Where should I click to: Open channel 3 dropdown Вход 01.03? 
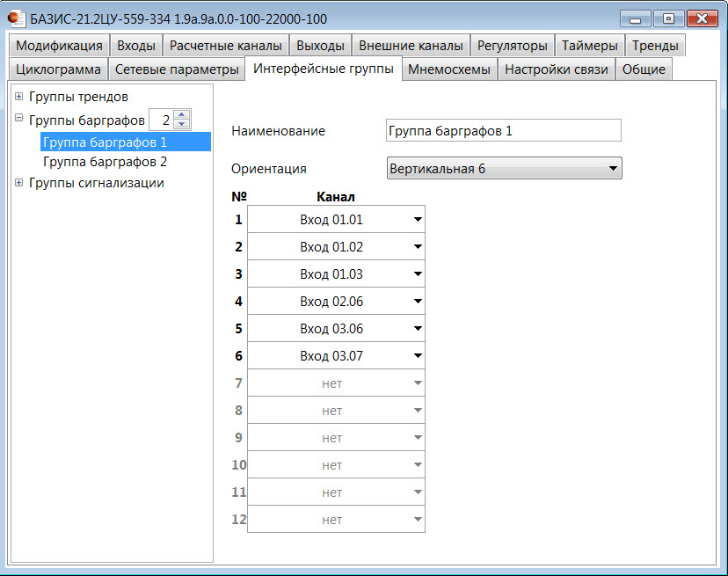point(336,274)
